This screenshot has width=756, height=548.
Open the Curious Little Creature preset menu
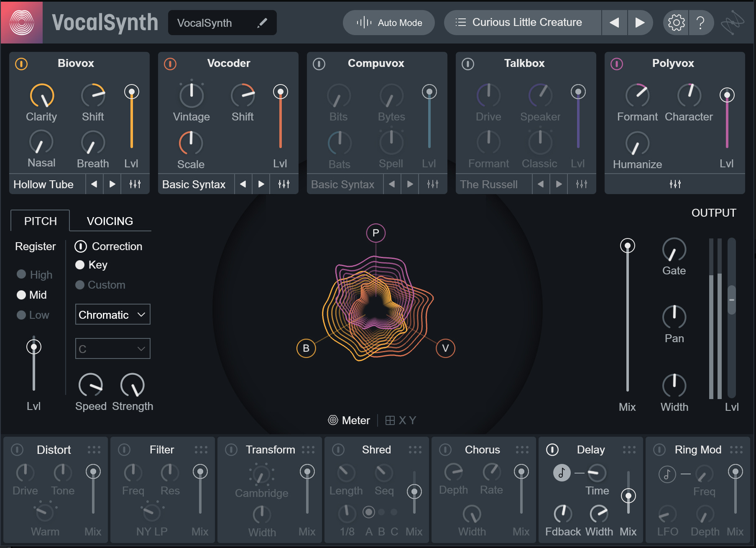pyautogui.click(x=523, y=23)
